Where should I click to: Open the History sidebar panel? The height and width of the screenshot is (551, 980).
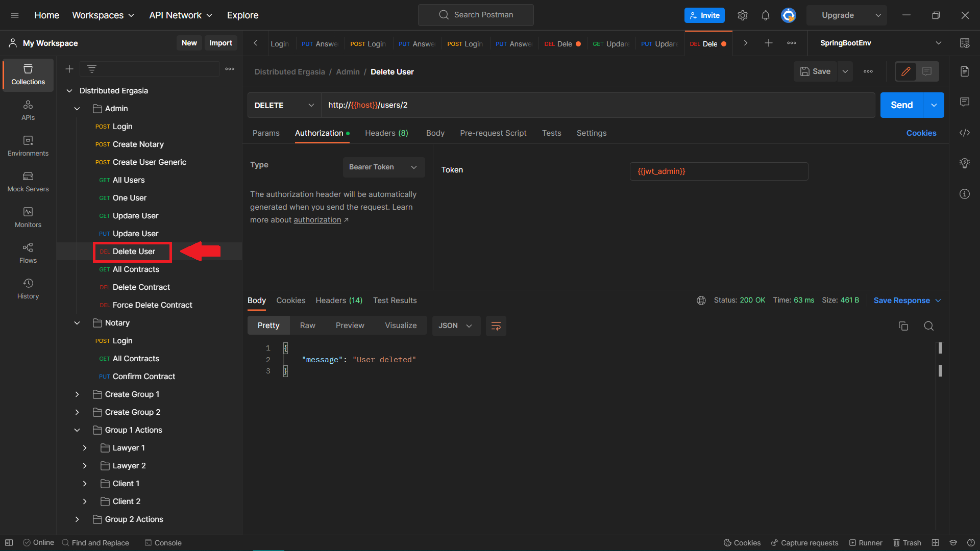coord(28,289)
